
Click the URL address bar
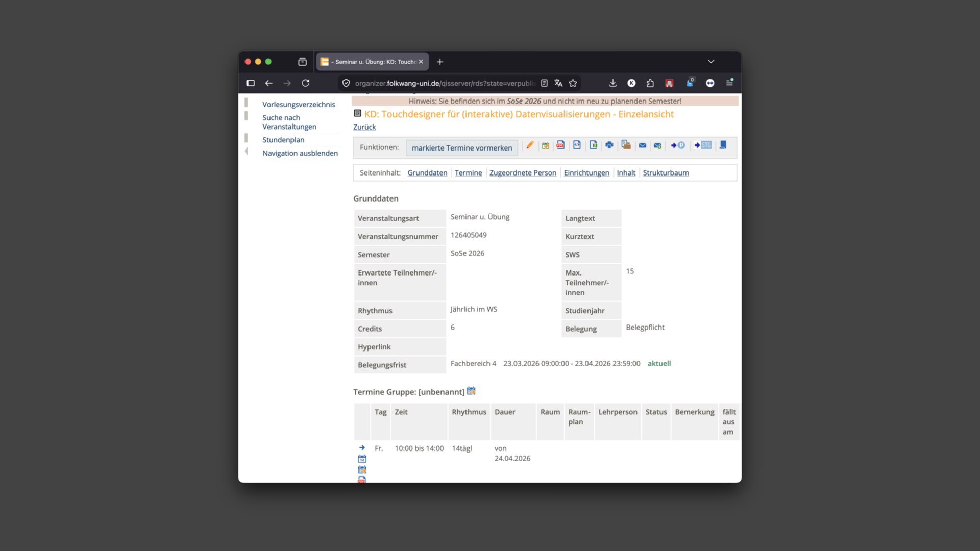tap(444, 83)
